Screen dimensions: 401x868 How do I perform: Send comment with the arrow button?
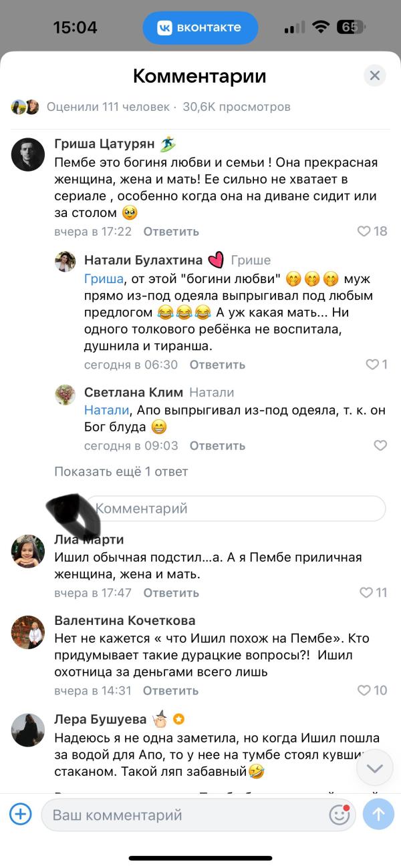378,815
